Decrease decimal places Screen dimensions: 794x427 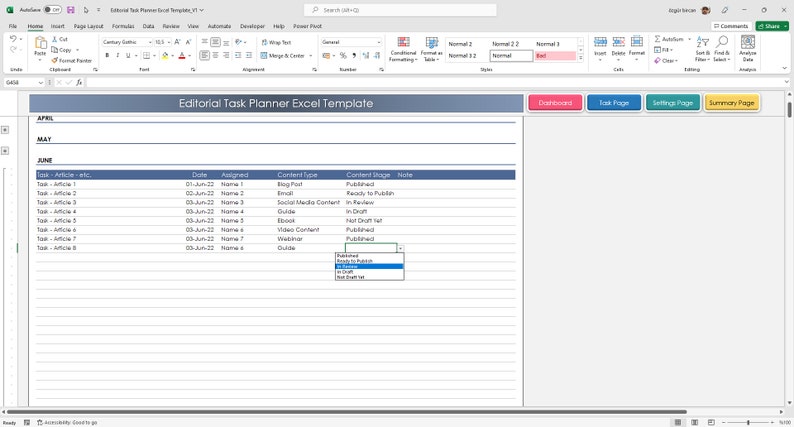377,55
